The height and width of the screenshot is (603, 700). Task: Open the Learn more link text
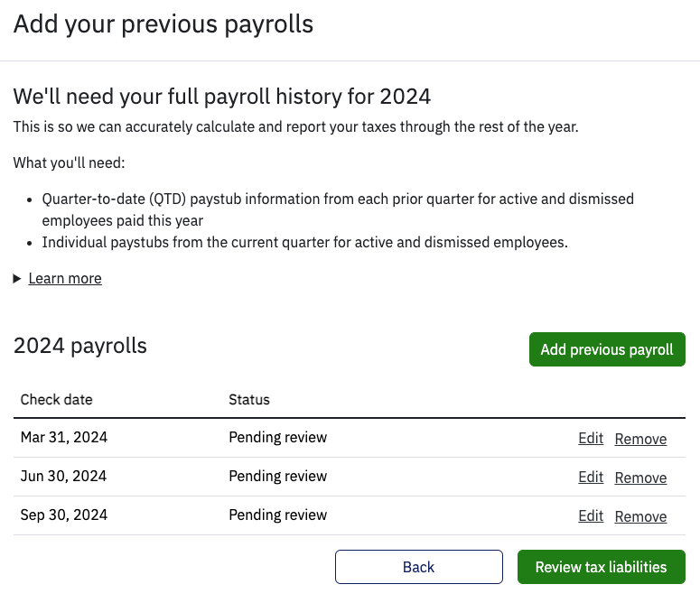(65, 279)
